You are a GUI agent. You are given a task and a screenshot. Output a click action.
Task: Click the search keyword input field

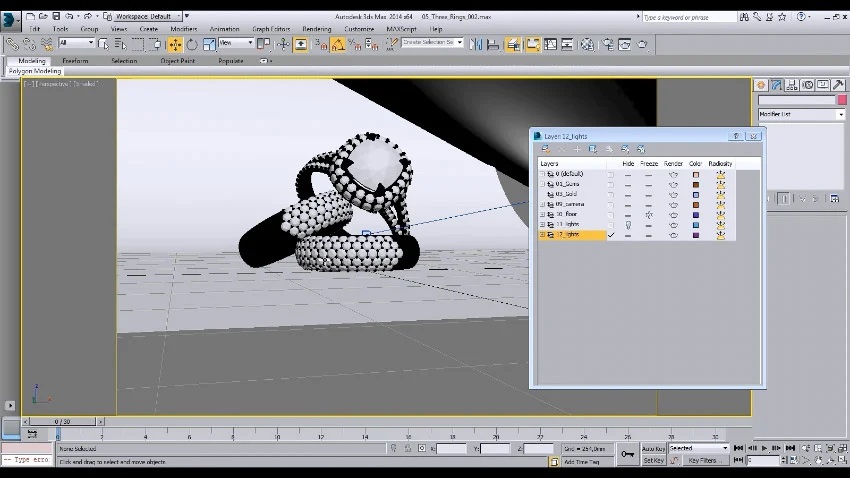click(x=688, y=17)
